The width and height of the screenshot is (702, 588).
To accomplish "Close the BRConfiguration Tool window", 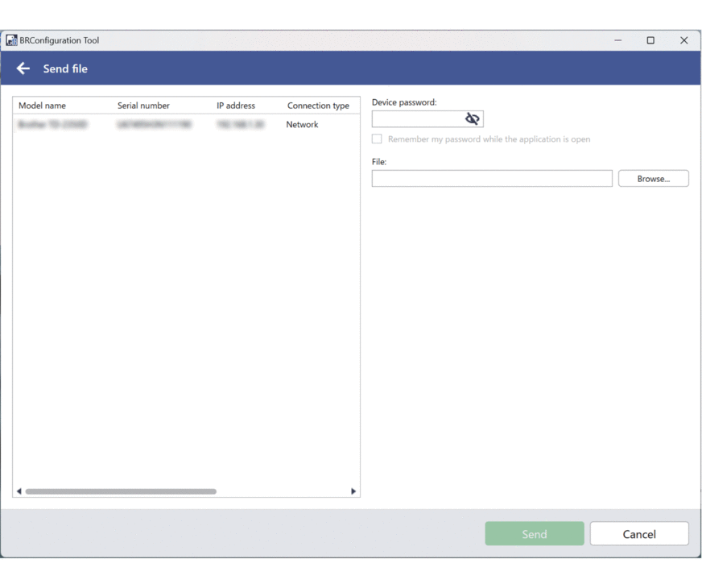I will point(683,40).
